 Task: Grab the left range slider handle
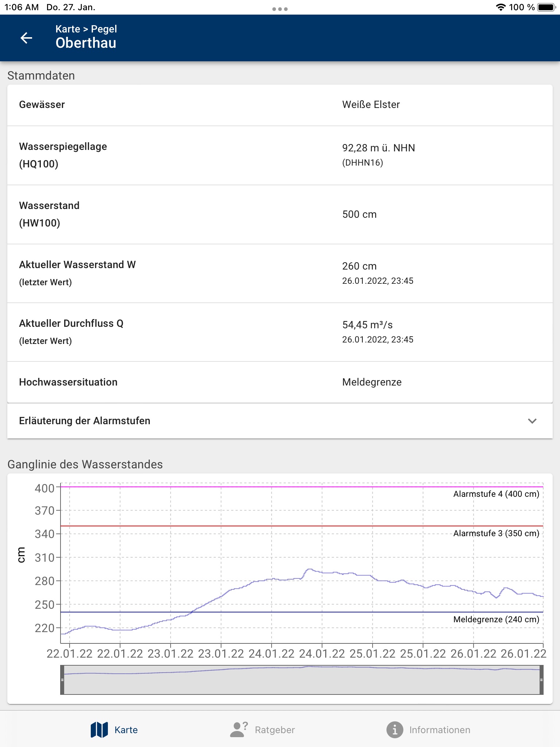click(x=62, y=680)
